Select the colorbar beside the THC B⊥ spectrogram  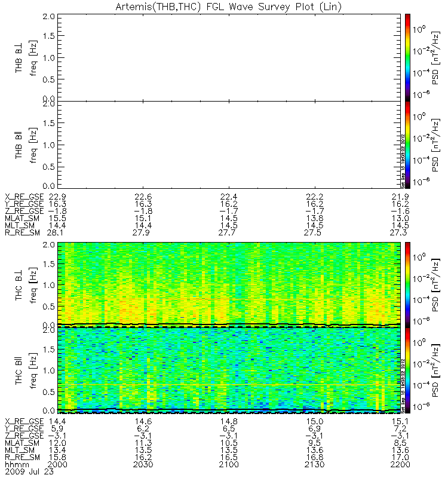pyautogui.click(x=407, y=285)
